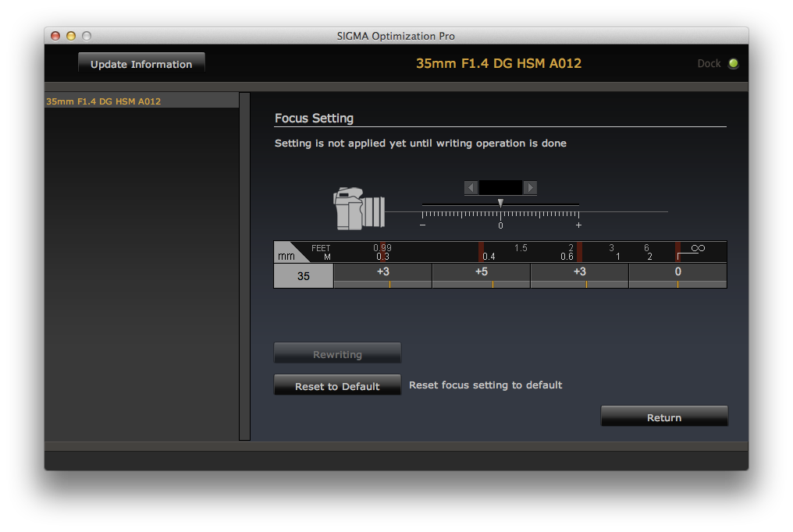The width and height of the screenshot is (793, 532).
Task: Click the minus label on adjustment scale
Action: (423, 225)
